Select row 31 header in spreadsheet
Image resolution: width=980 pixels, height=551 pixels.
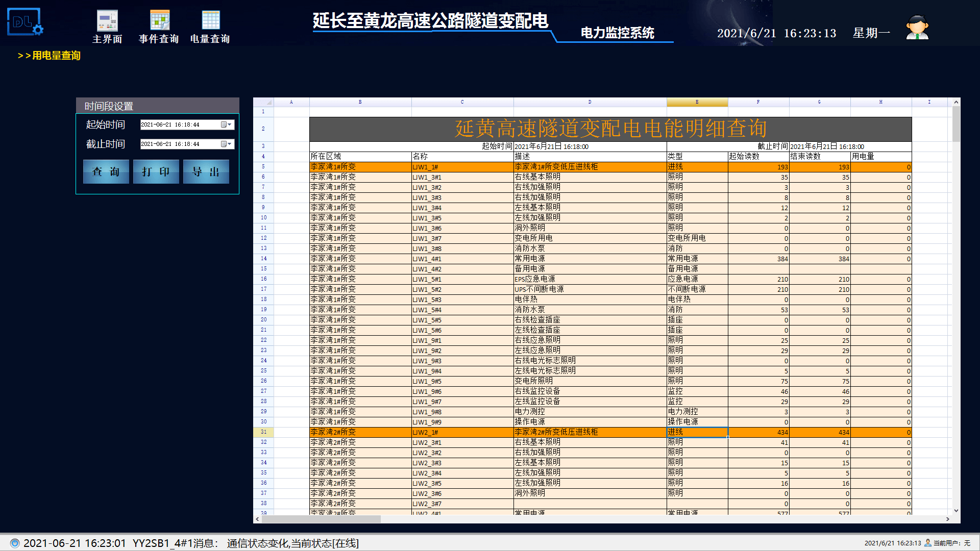point(263,432)
